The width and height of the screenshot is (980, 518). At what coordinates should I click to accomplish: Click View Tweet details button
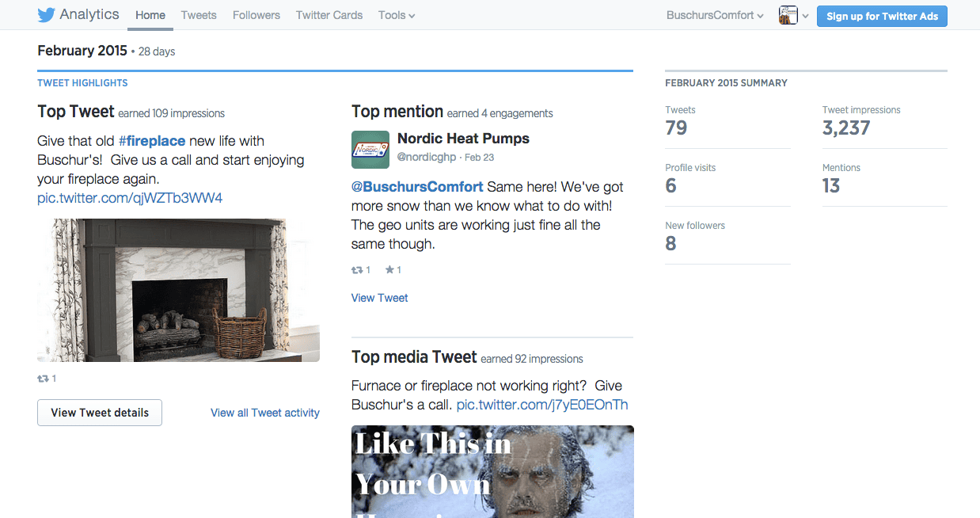click(x=100, y=413)
